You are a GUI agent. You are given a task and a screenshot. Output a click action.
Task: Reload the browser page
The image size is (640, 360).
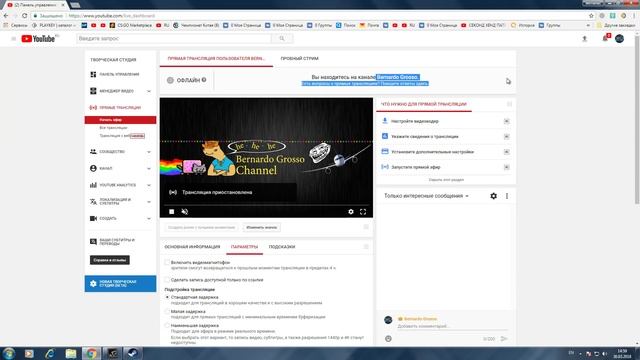point(24,16)
